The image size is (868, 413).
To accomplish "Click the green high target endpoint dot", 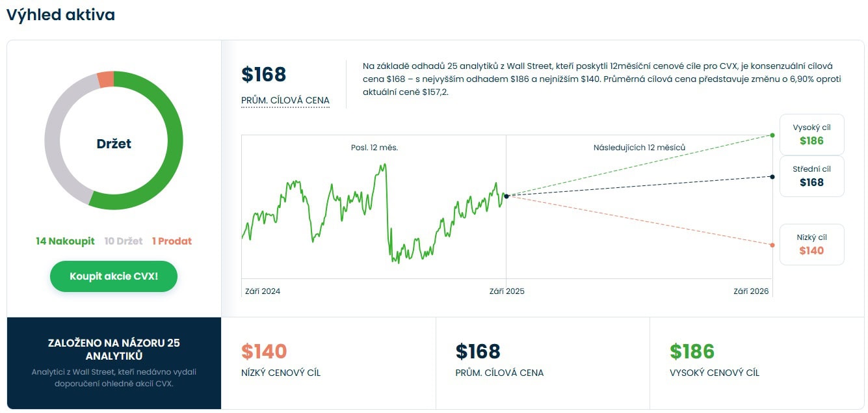I will click(x=772, y=135).
